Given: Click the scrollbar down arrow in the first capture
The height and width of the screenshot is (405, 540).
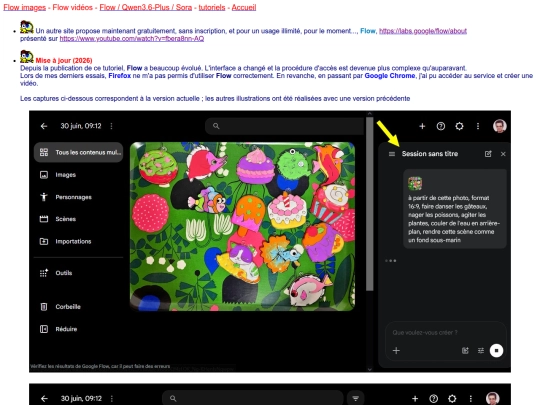Looking at the screenshot, I should (370, 369).
